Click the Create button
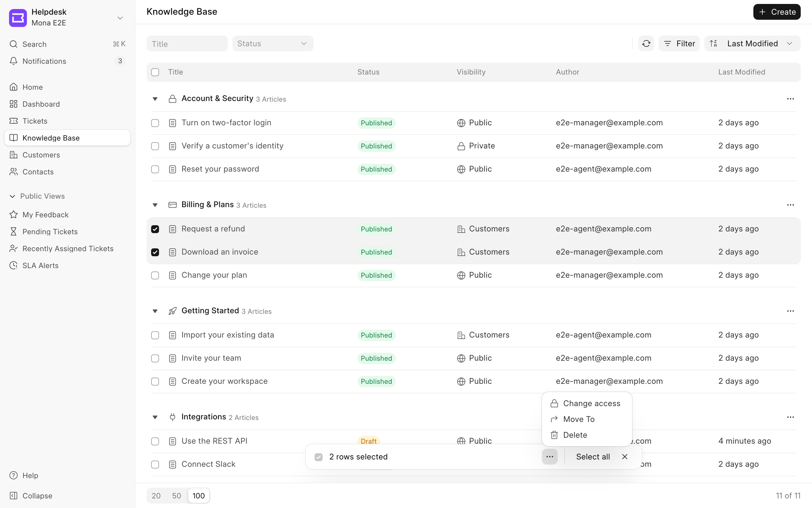 (x=777, y=12)
